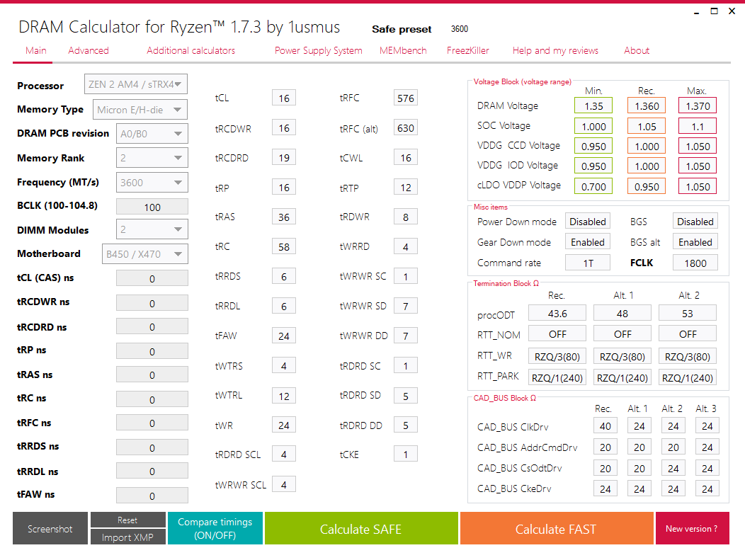Viewport: 745px width, 560px height.
Task: Maximize the DRAM Calculator window
Action: click(714, 11)
